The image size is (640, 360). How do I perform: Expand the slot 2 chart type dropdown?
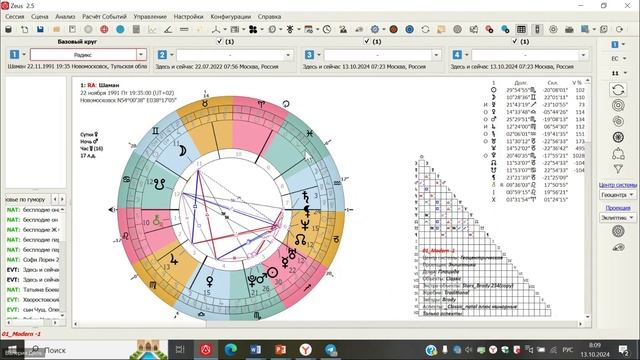coord(288,55)
